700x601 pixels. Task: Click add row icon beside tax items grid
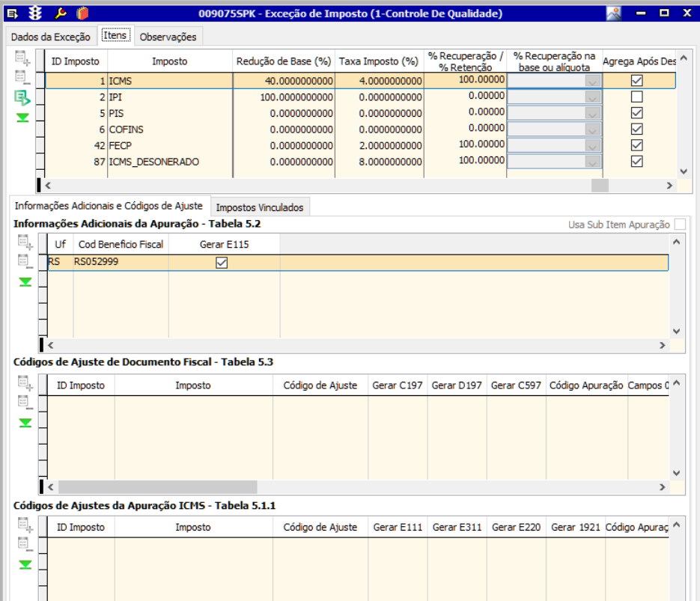click(23, 58)
